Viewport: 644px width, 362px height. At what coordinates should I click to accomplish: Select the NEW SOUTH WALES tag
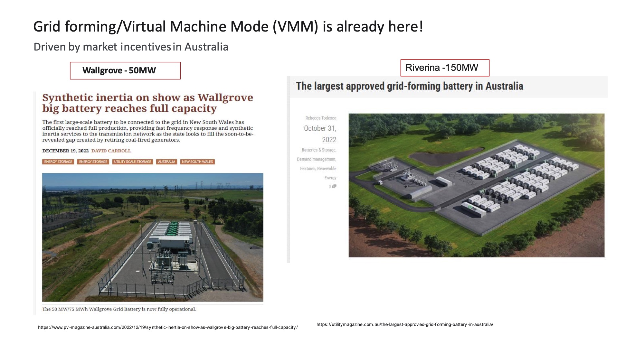[197, 162]
